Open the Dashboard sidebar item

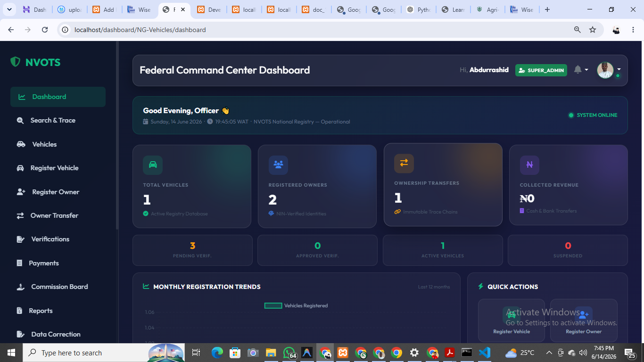click(58, 97)
